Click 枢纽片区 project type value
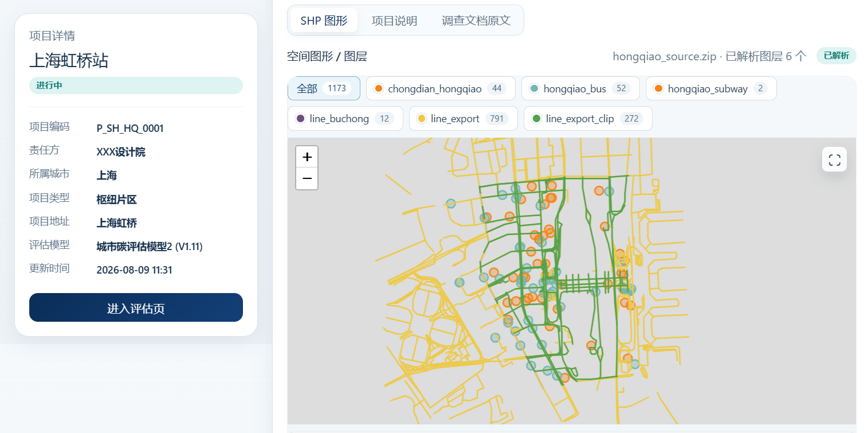This screenshot has height=433, width=868. 117,200
